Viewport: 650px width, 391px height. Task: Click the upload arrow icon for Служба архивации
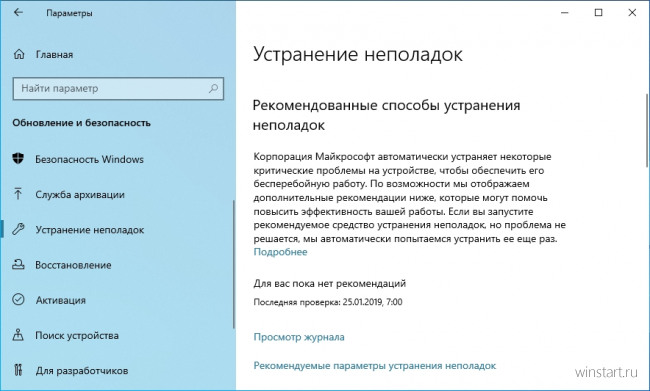(x=18, y=194)
